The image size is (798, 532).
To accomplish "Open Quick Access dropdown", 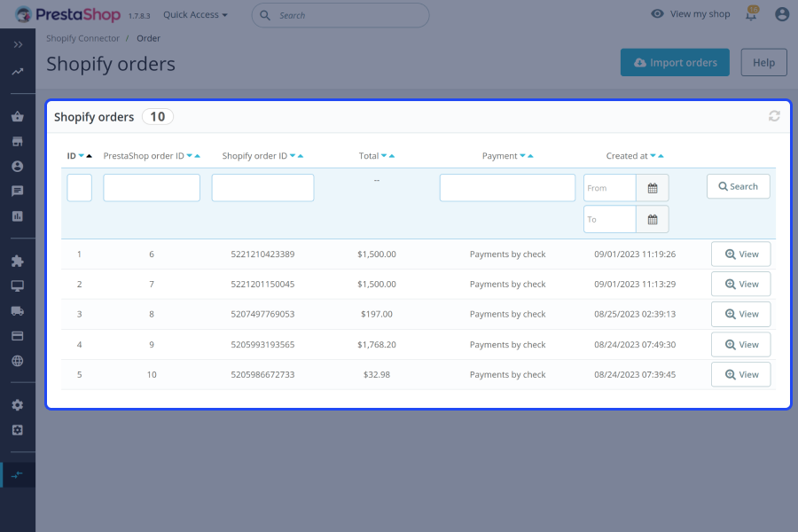I will 195,15.
